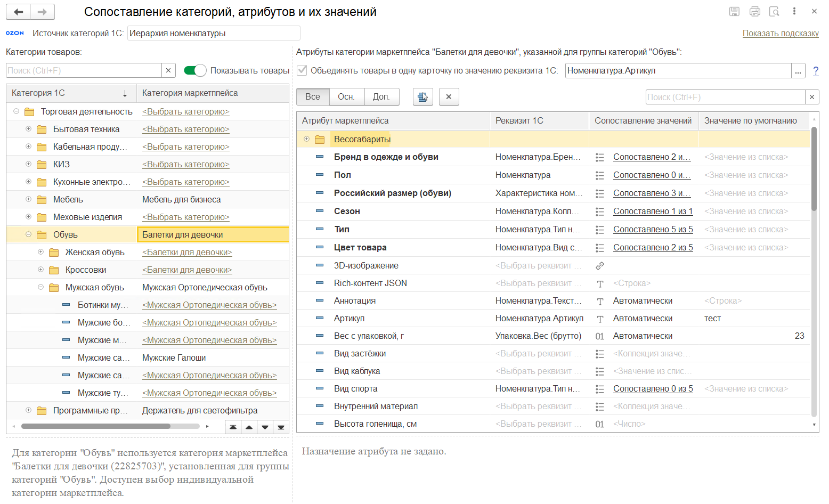Click the attribute auto-fill icon next to tabs
This screenshot has height=504, width=829.
point(422,96)
